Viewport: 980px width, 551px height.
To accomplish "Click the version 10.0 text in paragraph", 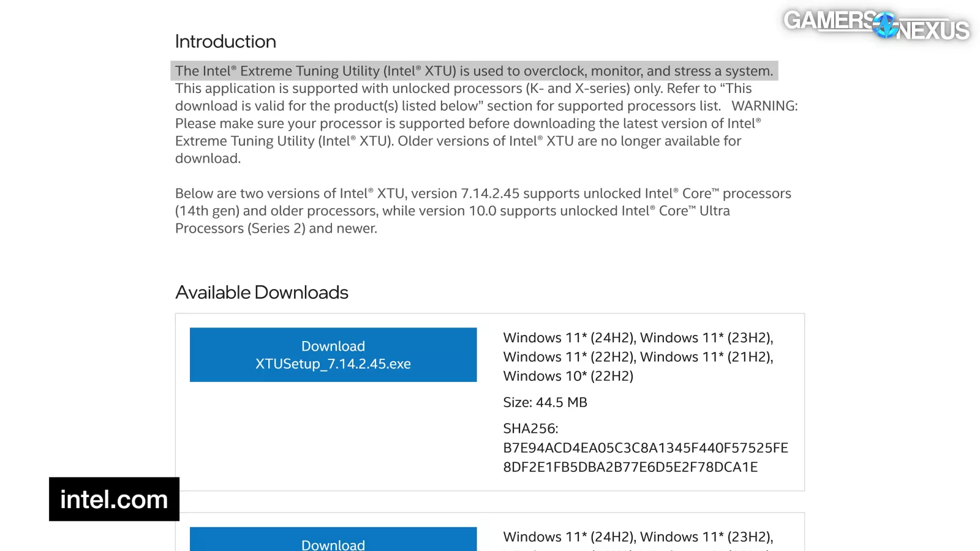I will coord(483,211).
